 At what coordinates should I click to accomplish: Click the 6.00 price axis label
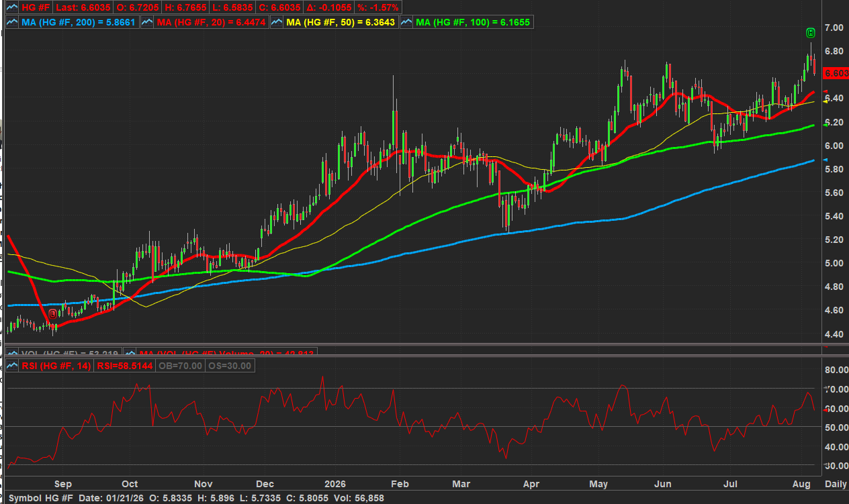pos(834,146)
